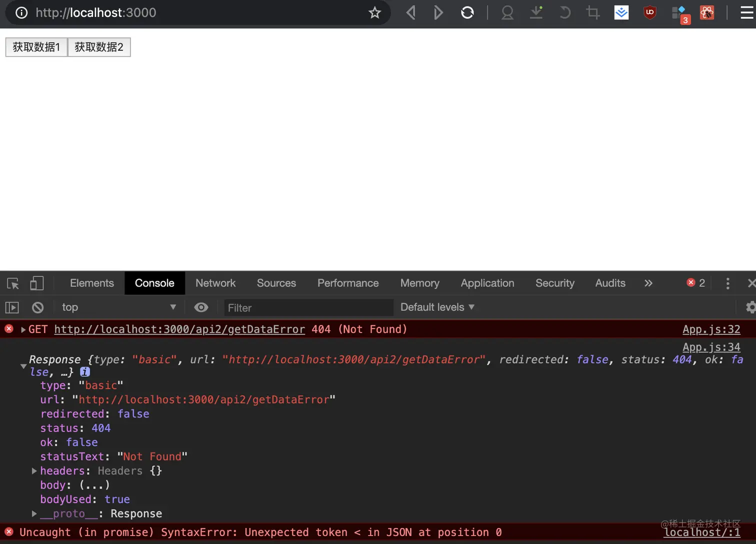Collapse the Response object tree
This screenshot has width=756, height=544.
23,366
